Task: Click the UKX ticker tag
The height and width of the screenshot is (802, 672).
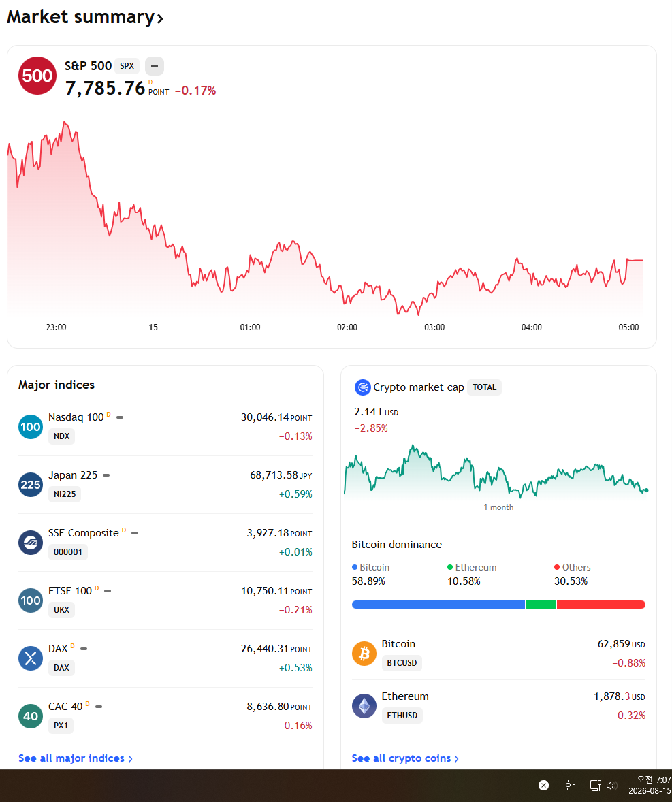Action: point(61,610)
